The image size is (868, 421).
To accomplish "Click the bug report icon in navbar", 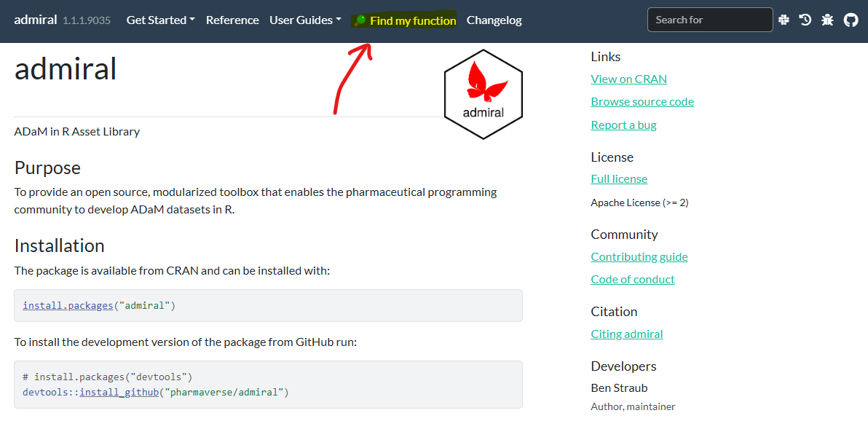I will tap(827, 20).
